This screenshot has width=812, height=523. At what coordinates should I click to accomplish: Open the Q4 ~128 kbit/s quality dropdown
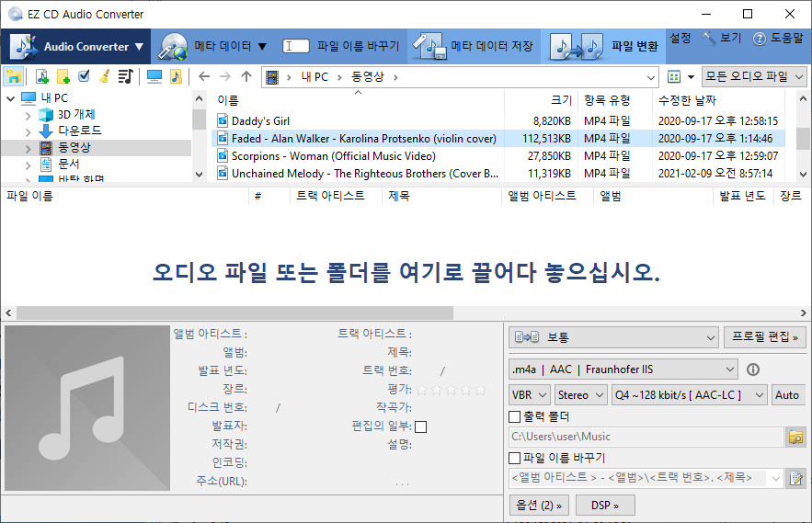(x=690, y=395)
